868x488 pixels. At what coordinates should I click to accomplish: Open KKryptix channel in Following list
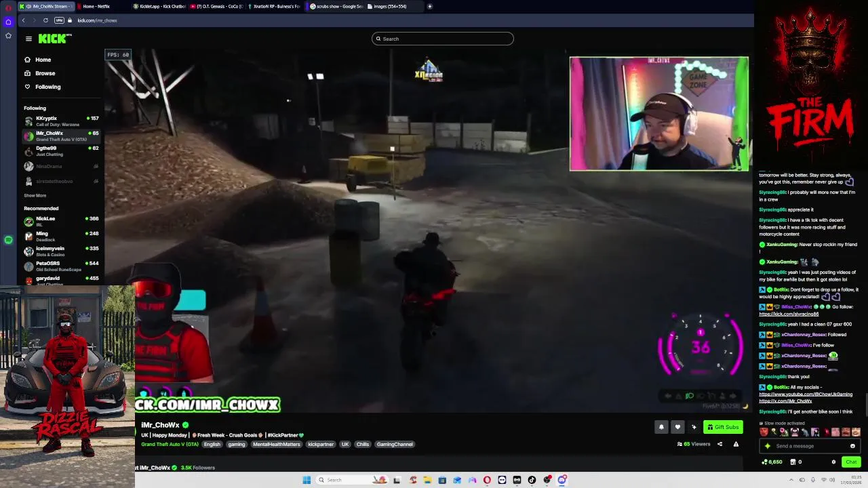(x=61, y=121)
